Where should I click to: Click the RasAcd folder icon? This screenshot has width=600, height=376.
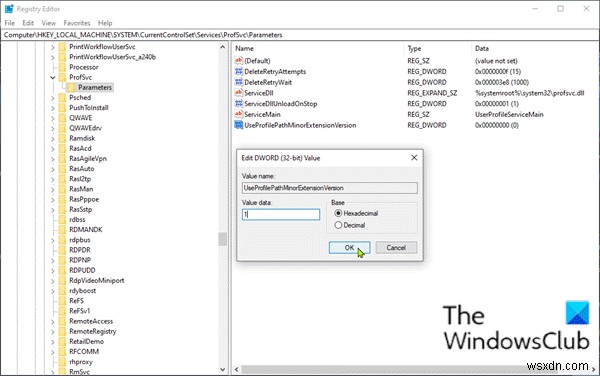[x=62, y=148]
